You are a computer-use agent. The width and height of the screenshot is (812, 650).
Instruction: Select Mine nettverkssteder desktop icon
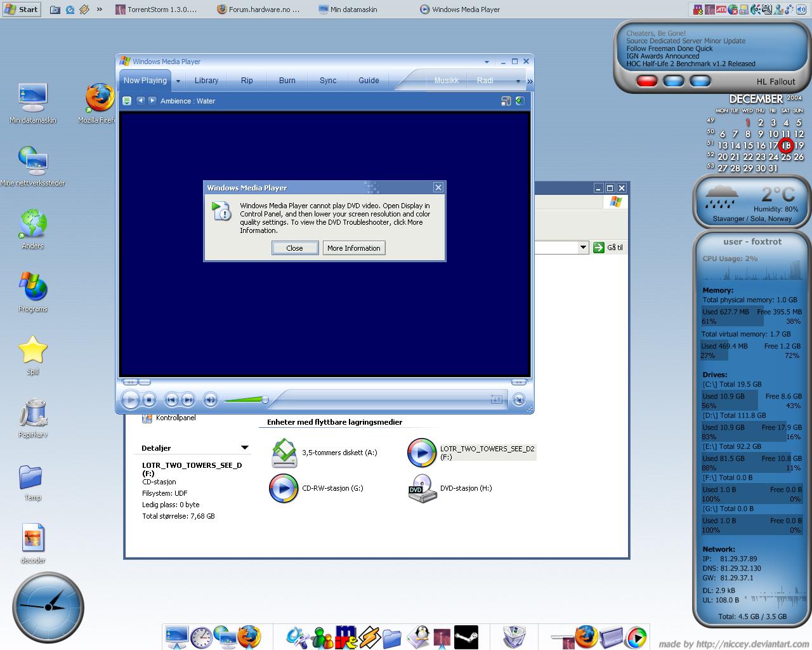coord(33,166)
